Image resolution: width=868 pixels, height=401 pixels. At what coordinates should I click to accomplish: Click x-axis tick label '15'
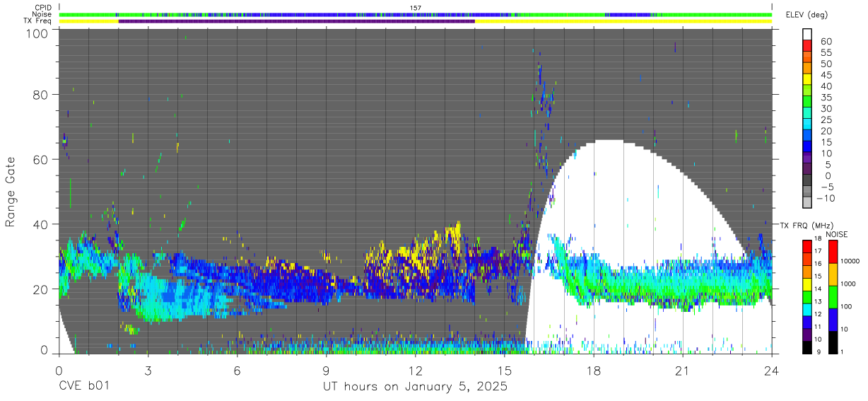click(505, 371)
